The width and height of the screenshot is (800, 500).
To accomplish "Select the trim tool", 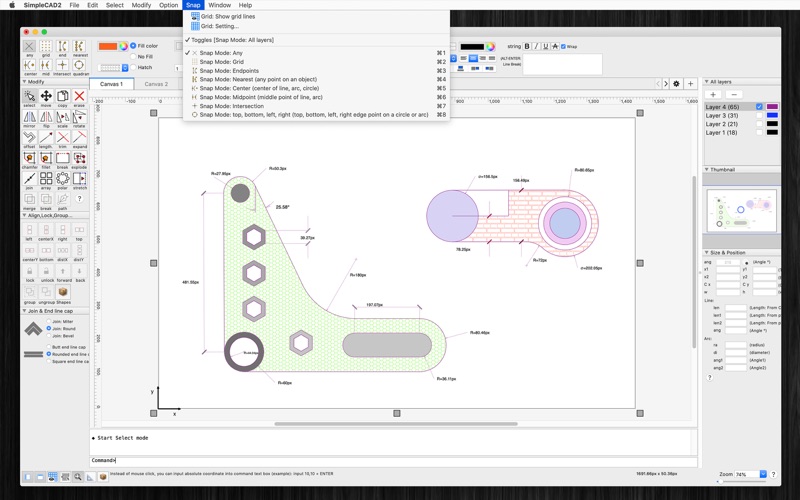I will coord(62,139).
